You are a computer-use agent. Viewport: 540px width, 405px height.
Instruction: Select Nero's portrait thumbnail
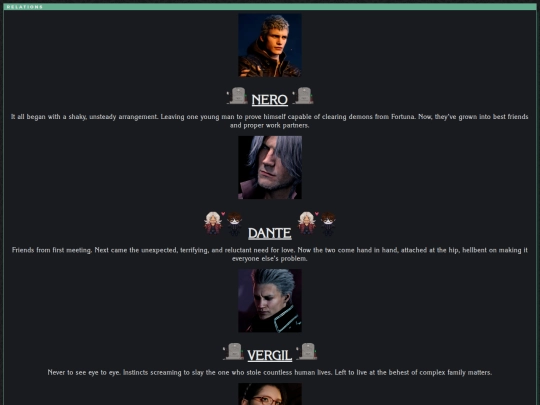270,45
